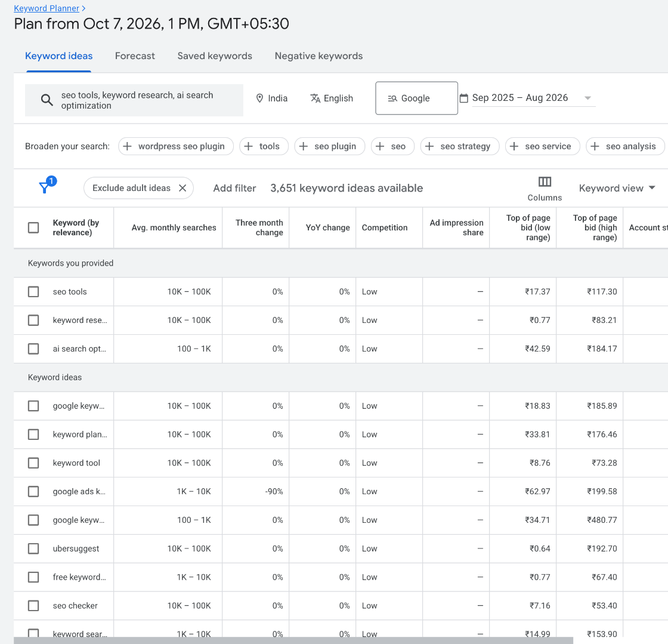Image resolution: width=668 pixels, height=644 pixels.
Task: Check the 'seo tools' row checkbox
Action: 33,291
